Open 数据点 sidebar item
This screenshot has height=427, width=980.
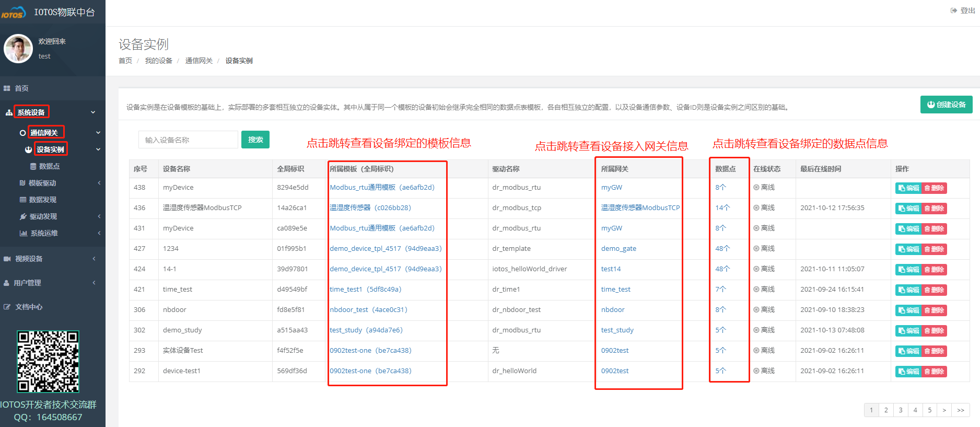(49, 166)
